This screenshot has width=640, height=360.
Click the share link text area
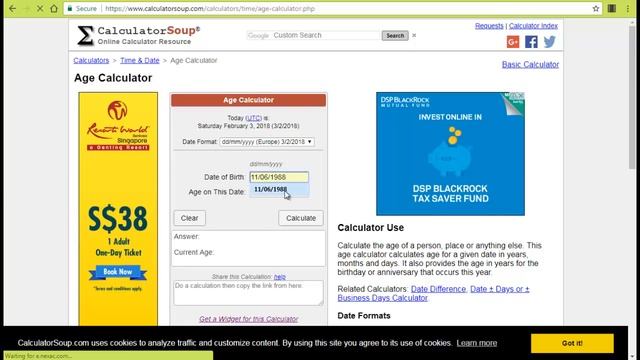(x=248, y=293)
